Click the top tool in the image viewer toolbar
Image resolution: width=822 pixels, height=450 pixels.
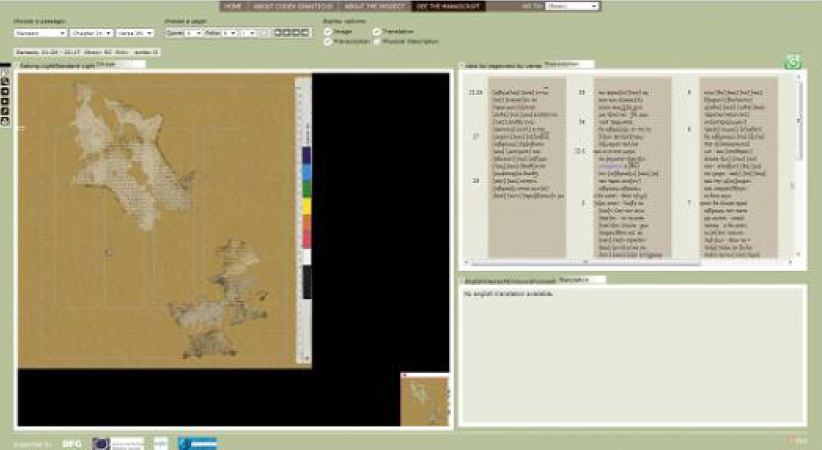[x=4, y=74]
